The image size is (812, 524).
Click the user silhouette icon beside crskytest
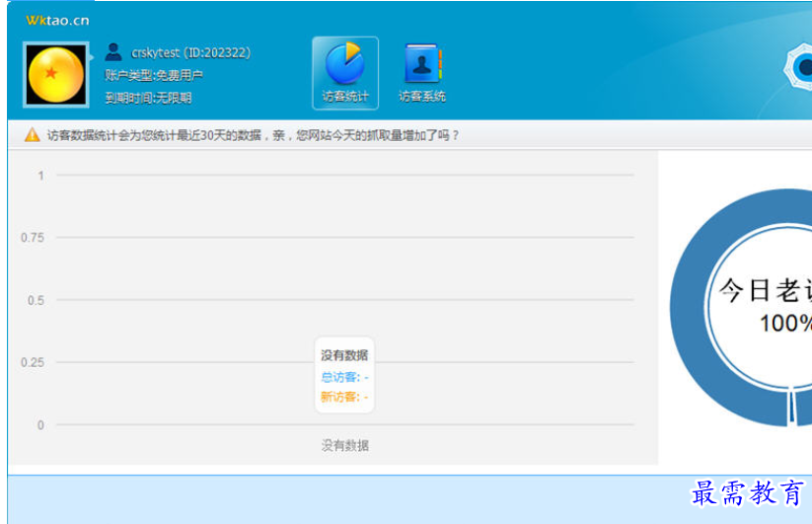click(113, 52)
